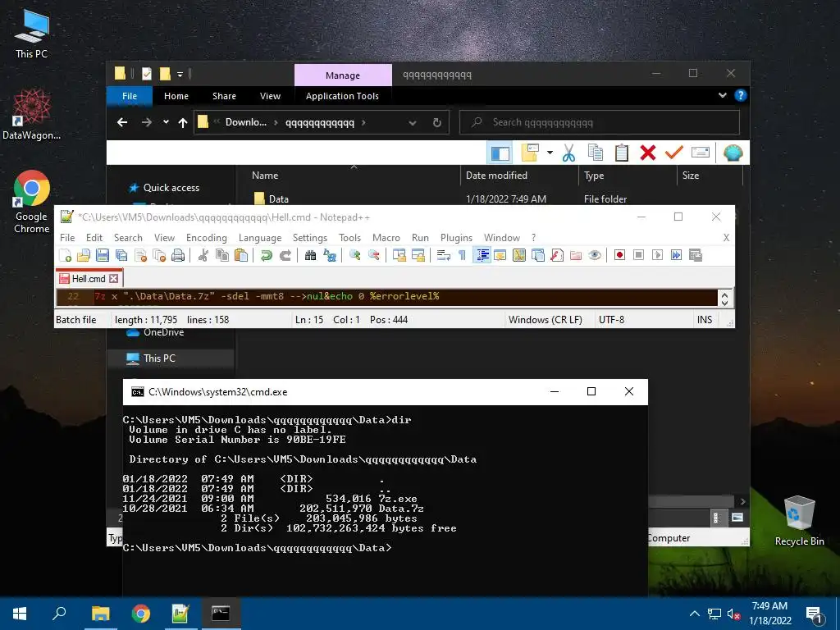Screen dimensions: 840x630
Task: Toggle Show All Characters pilcrow icon
Action: pos(463,256)
